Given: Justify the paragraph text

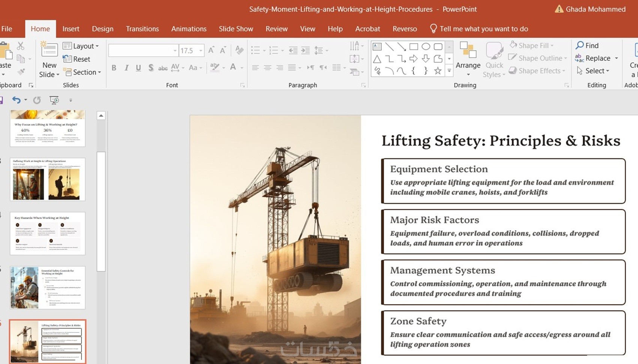Looking at the screenshot, I should coord(292,68).
